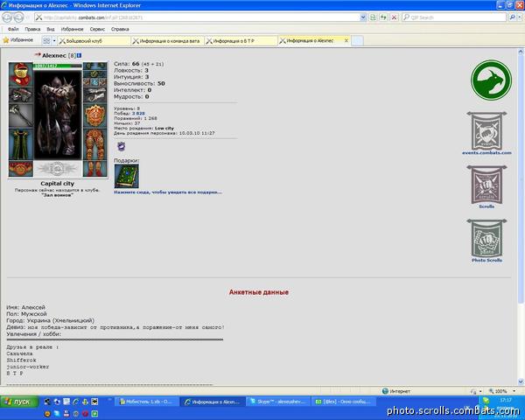The image size is (525, 420).
Task: Click the purple shield badge icon
Action: [x=122, y=146]
